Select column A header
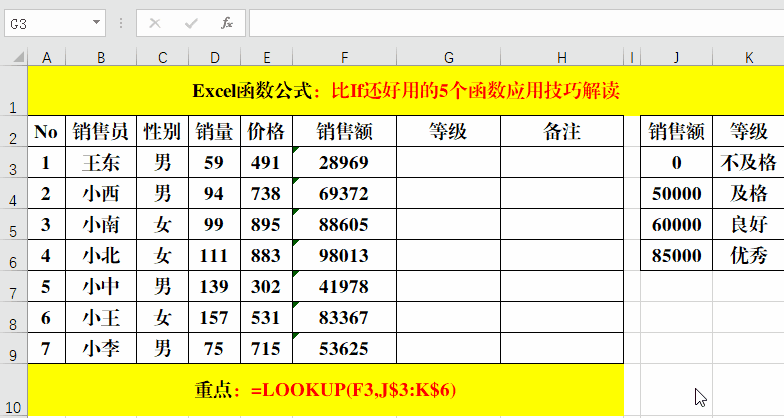This screenshot has width=784, height=418. pos(46,58)
